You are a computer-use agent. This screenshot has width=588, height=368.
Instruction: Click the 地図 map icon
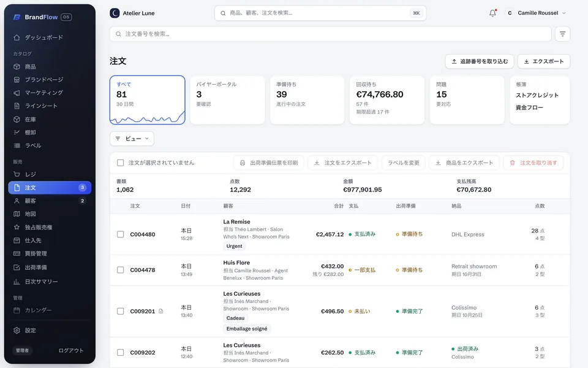click(17, 214)
